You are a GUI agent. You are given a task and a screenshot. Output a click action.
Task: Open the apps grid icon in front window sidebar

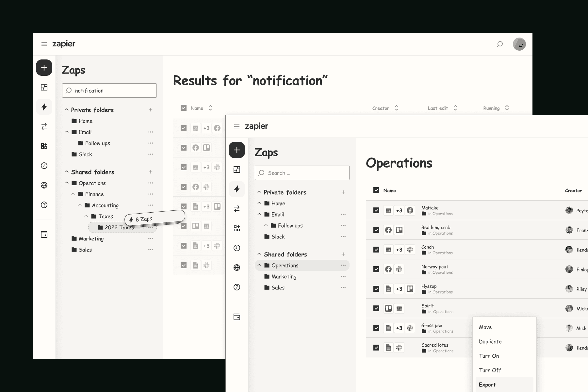click(x=237, y=228)
